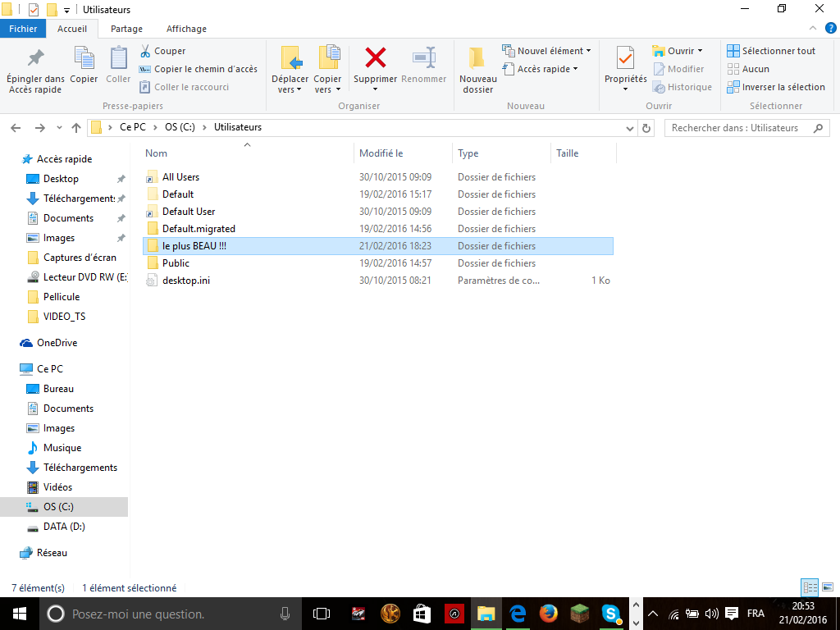The image size is (840, 630).
Task: Open Mozilla Firefox from the taskbar
Action: click(548, 614)
